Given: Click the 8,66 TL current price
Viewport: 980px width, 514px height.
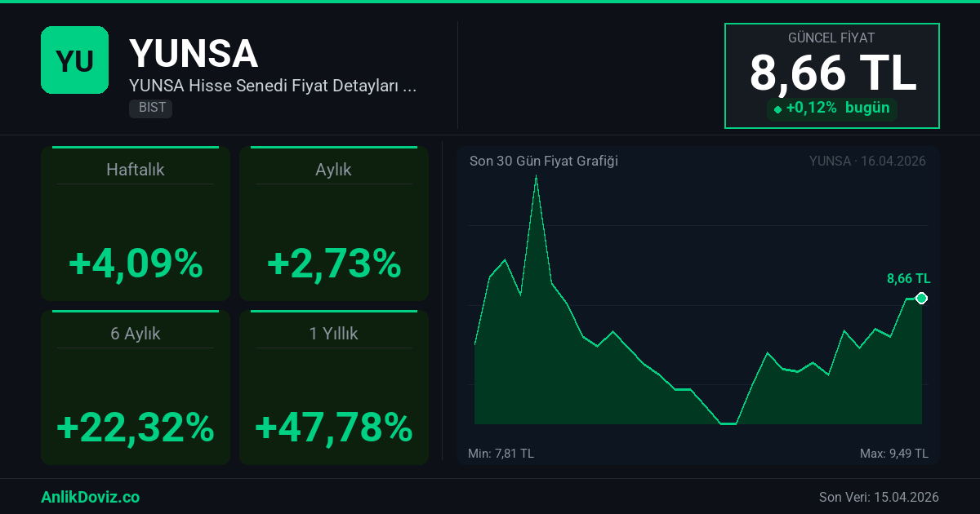Looking at the screenshot, I should coord(832,73).
